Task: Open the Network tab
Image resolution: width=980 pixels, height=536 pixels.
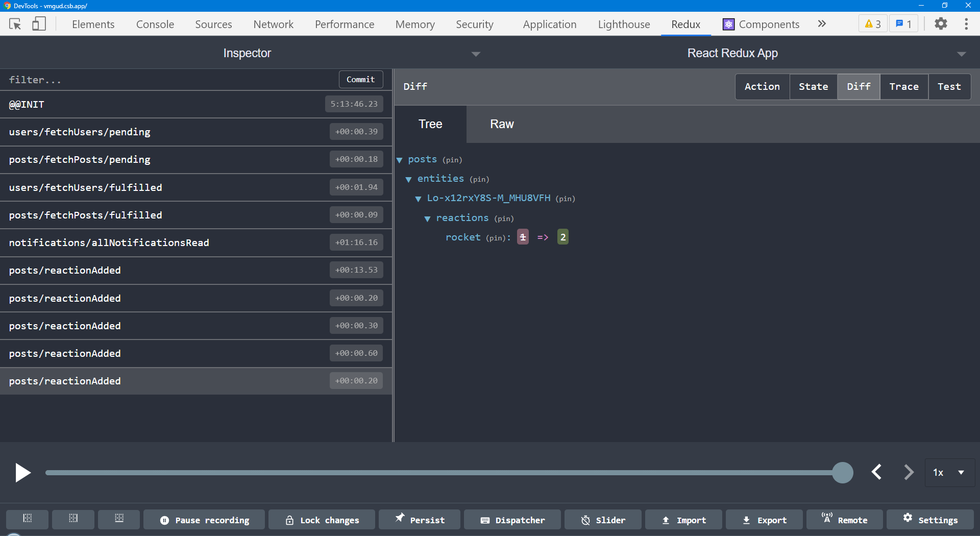Action: (274, 24)
